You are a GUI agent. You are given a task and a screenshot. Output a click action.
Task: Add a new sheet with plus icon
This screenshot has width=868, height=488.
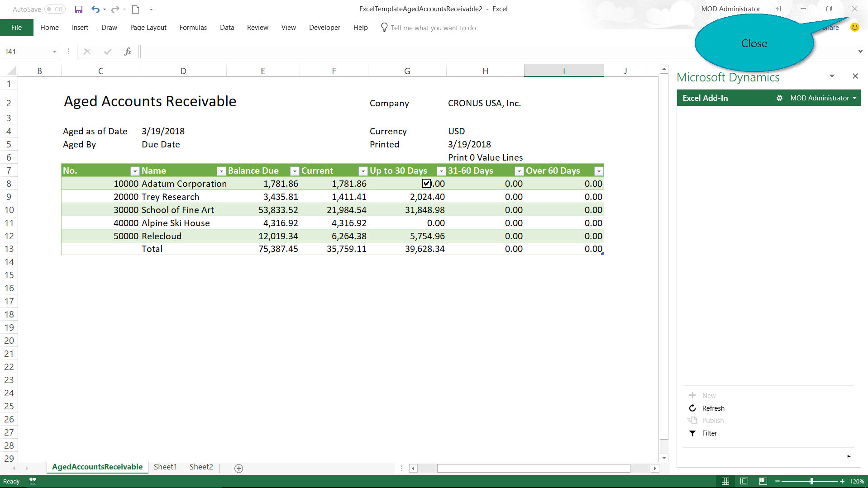(x=239, y=469)
